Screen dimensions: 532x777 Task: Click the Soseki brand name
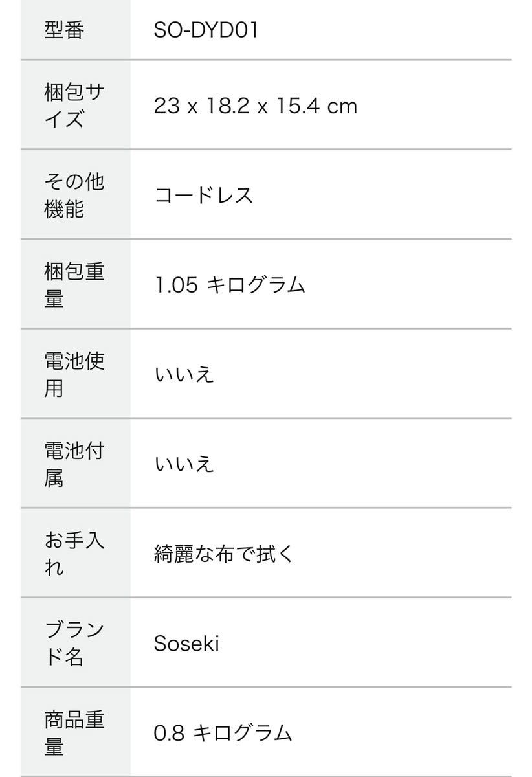pos(186,643)
